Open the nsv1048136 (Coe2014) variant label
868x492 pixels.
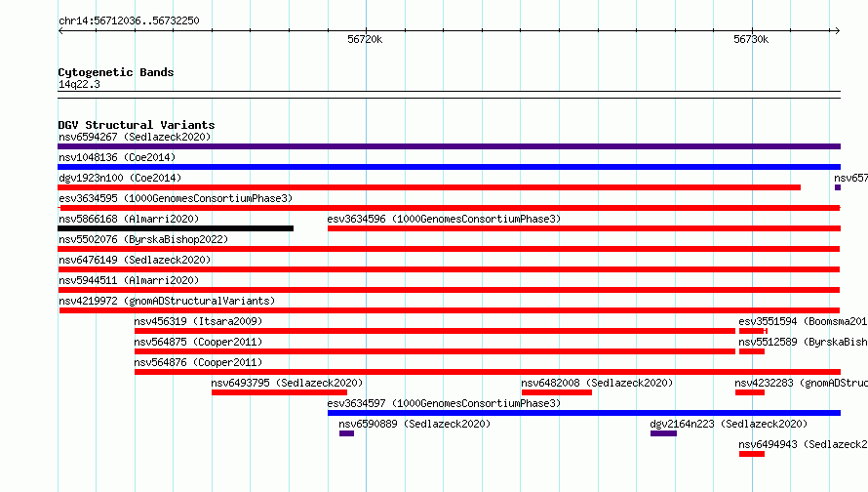click(x=117, y=157)
